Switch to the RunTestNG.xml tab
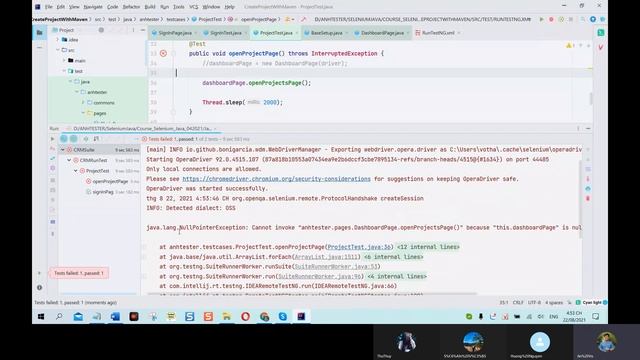This screenshot has height=360, width=640. 438,33
